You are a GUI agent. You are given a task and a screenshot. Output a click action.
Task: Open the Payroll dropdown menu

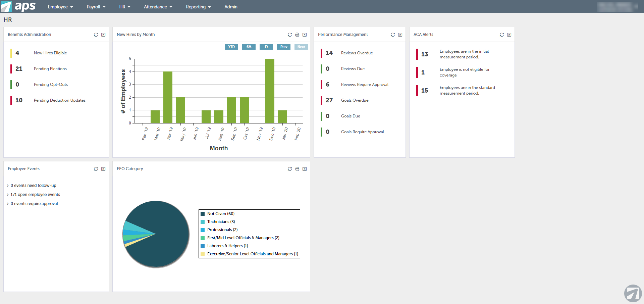96,7
